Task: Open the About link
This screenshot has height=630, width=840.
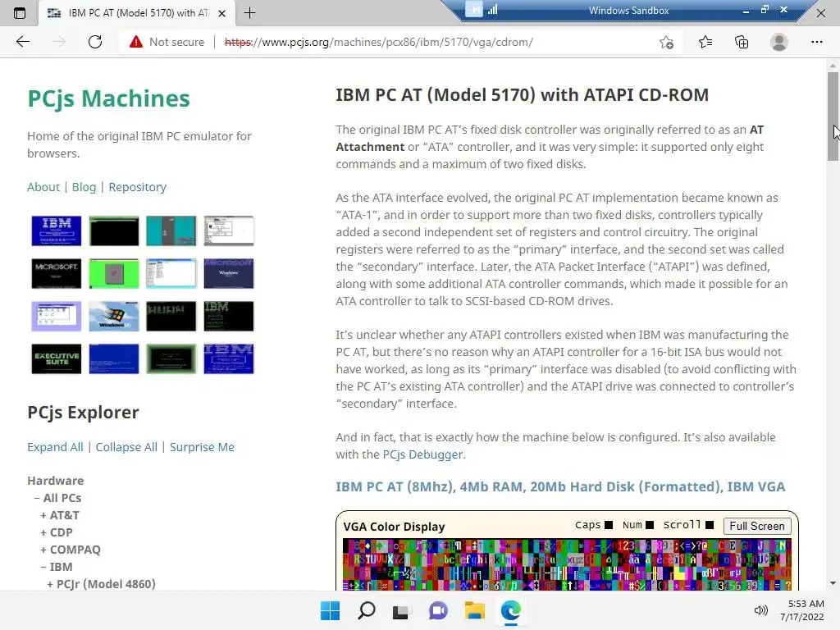Action: (43, 187)
